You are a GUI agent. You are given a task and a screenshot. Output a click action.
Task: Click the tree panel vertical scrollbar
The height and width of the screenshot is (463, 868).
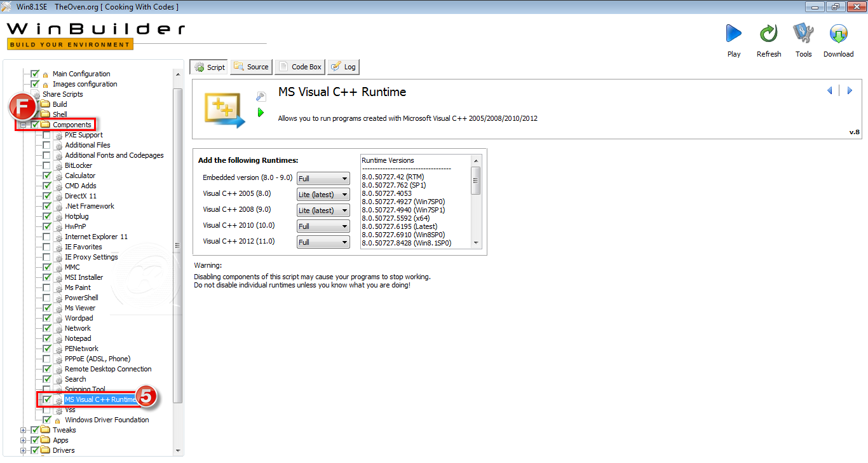(178, 245)
